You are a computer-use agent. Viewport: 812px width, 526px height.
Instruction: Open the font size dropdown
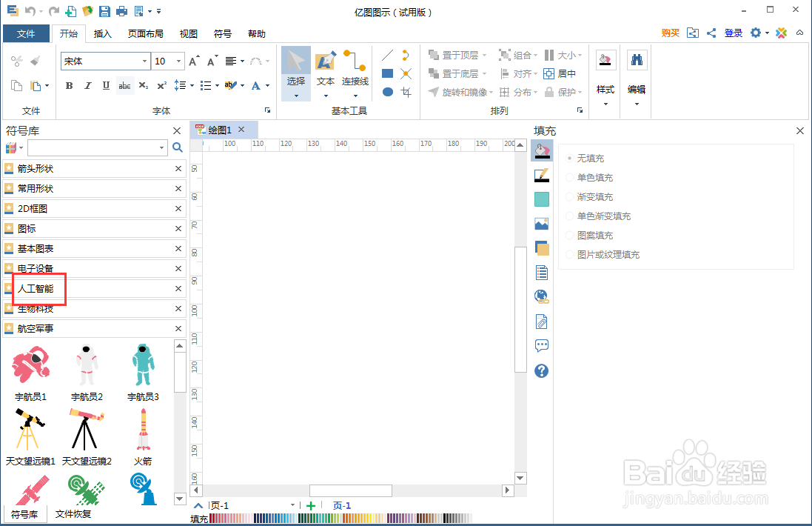pyautogui.click(x=178, y=61)
